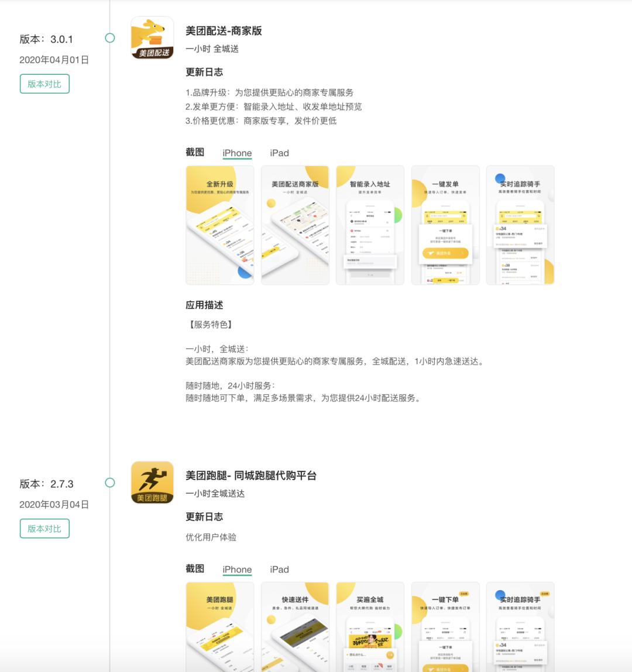Open the 一键发单 screenshot thumbnail
The image size is (632, 672).
[445, 225]
